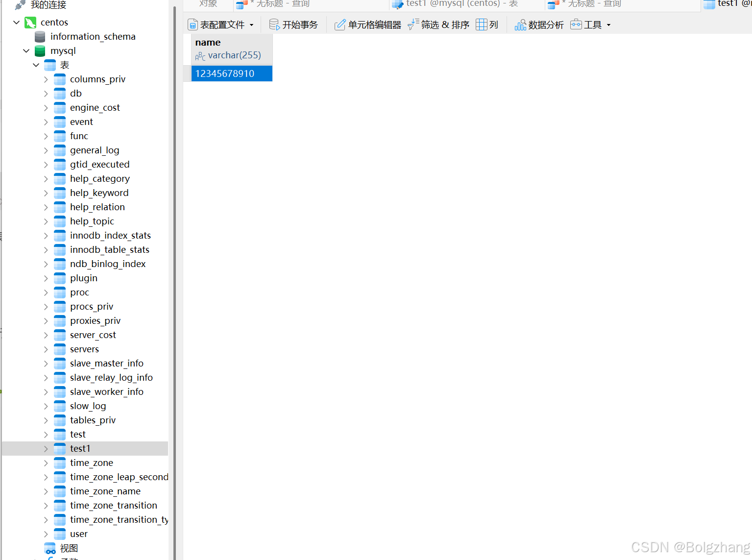Collapse the 表 tables folder
Screen dimensions: 752x560
point(36,65)
